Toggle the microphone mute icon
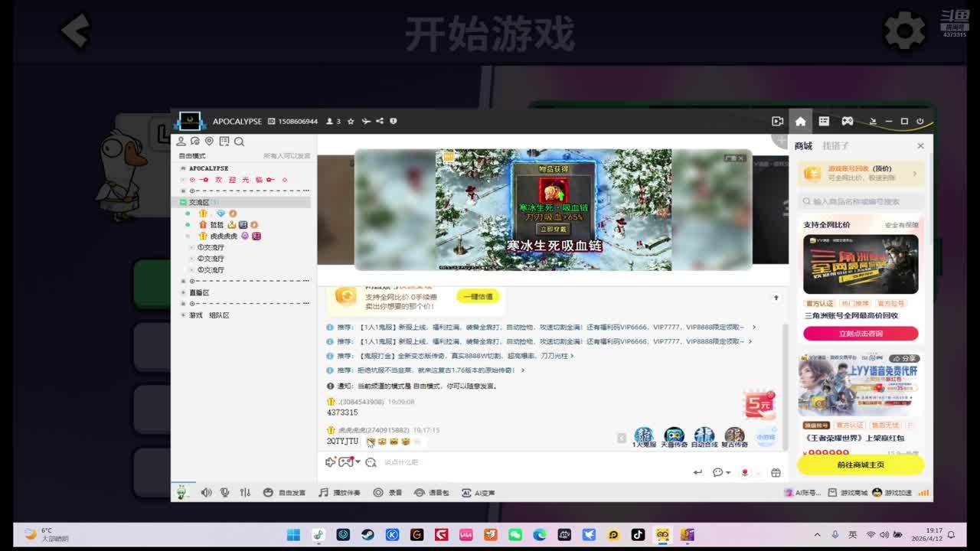The image size is (980, 551). pos(225,493)
